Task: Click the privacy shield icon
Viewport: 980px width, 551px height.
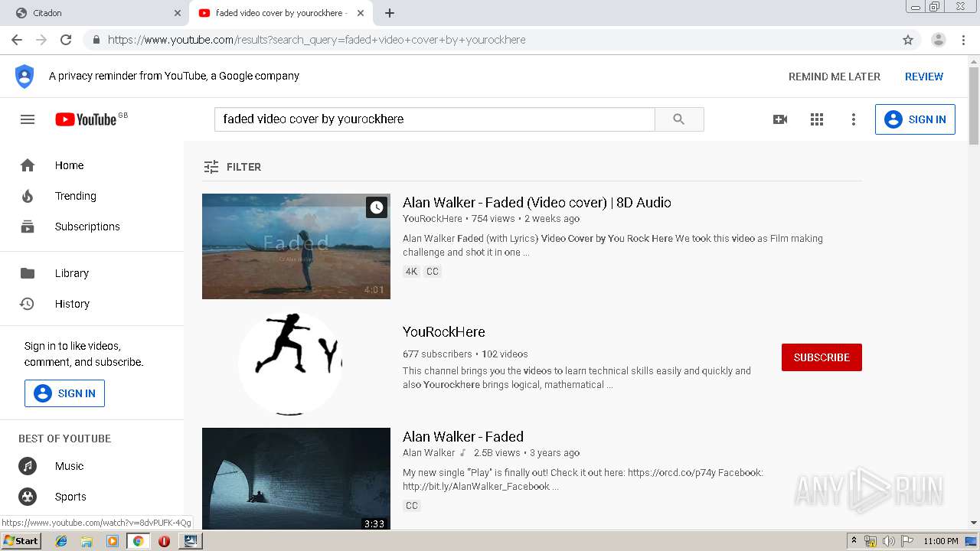Action: pyautogui.click(x=24, y=77)
